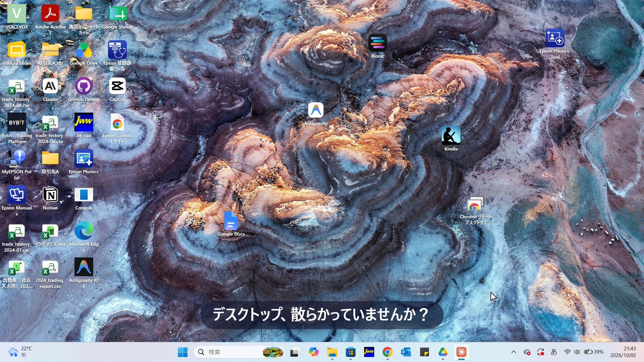Expand hidden system tray icons chevron
This screenshot has width=644, height=362.
pyautogui.click(x=514, y=352)
